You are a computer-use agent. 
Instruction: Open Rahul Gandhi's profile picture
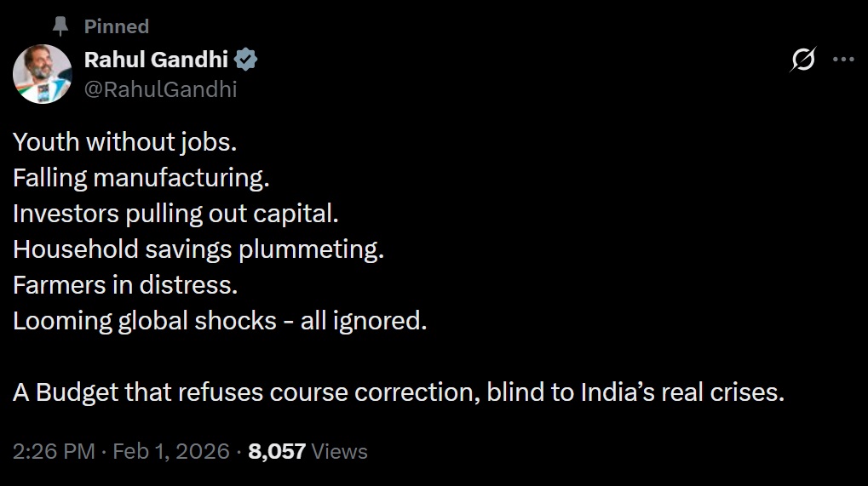click(43, 74)
